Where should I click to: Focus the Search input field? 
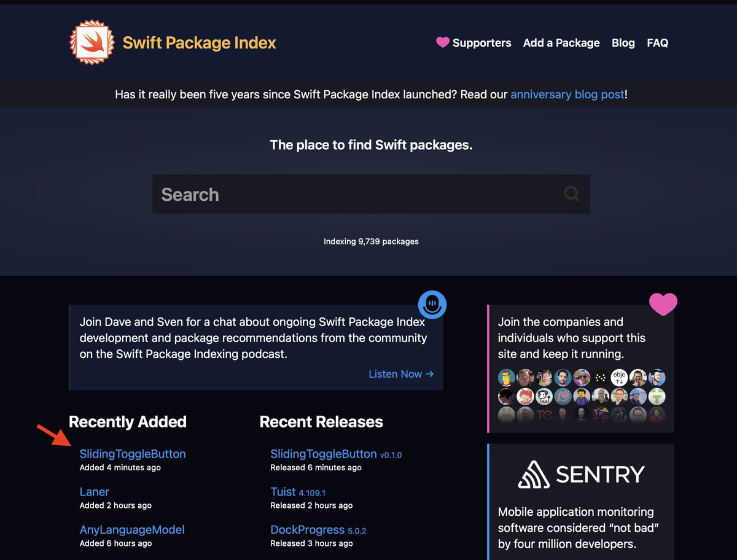(371, 194)
